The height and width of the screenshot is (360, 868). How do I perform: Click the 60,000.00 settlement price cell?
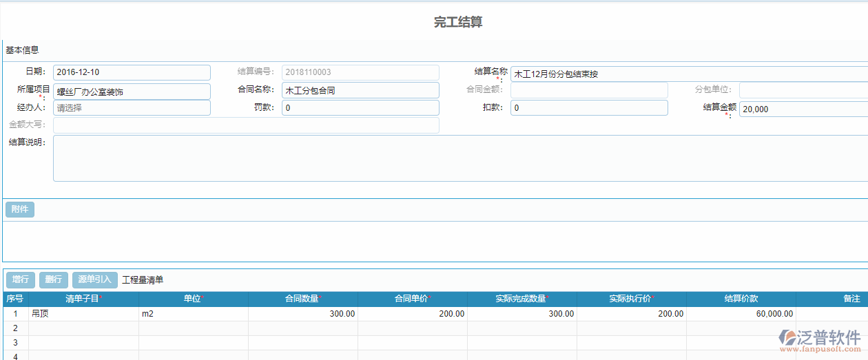click(x=741, y=314)
